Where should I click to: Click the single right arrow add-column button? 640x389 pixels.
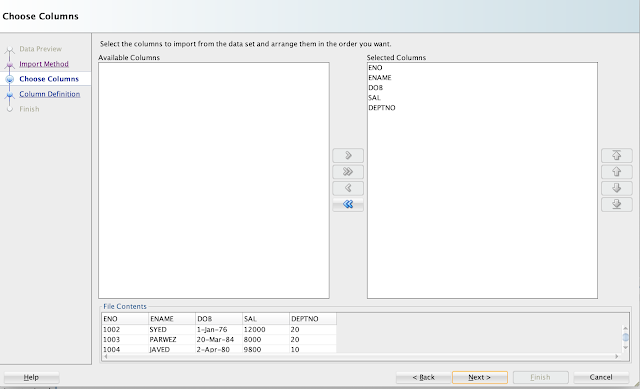click(348, 156)
